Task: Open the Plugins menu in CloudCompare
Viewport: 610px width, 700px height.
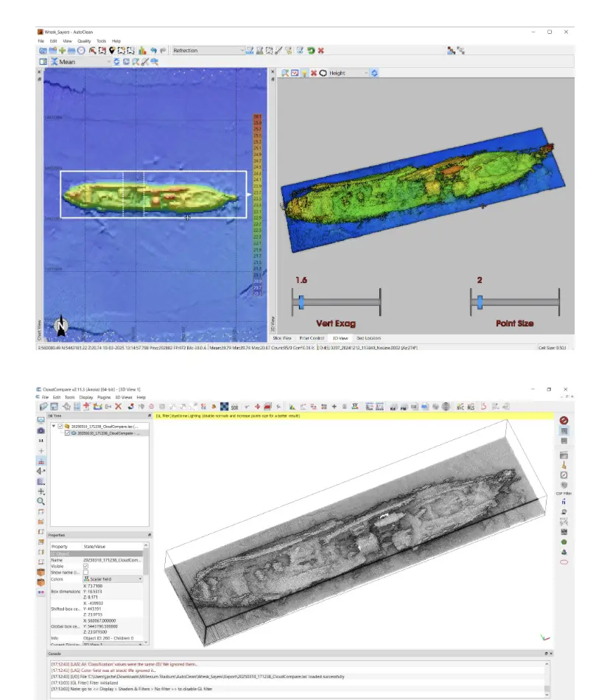Action: [104, 397]
